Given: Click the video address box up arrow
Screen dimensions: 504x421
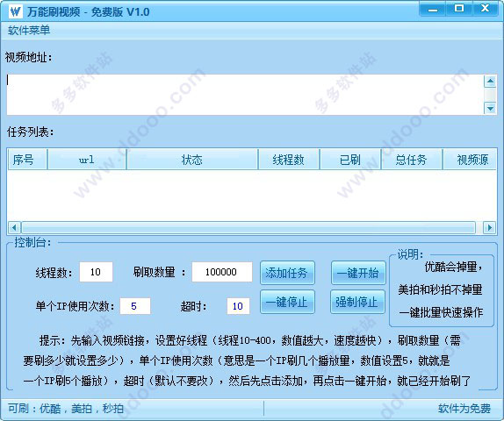Looking at the screenshot, I should click(490, 82).
